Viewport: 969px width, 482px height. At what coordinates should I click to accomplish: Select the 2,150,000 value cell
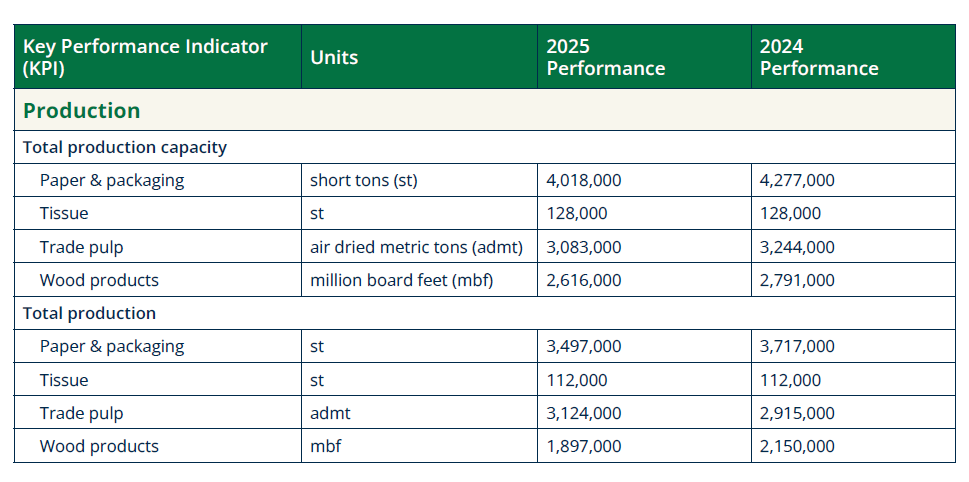(x=797, y=446)
